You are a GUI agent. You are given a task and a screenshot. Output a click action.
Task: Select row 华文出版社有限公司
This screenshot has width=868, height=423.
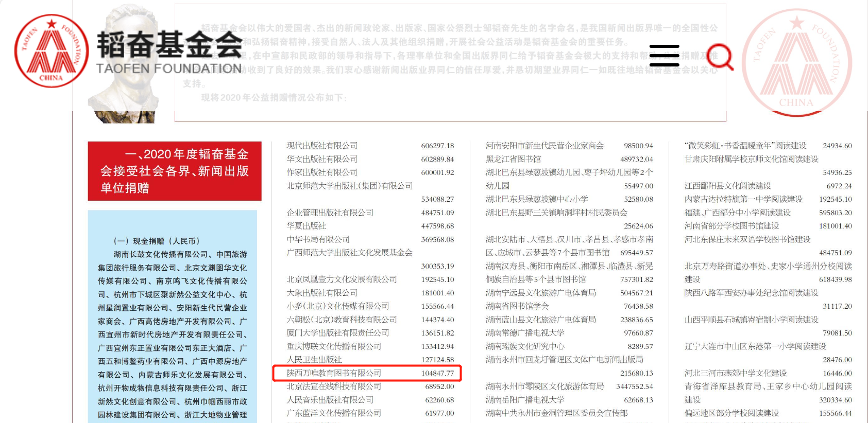(x=370, y=159)
